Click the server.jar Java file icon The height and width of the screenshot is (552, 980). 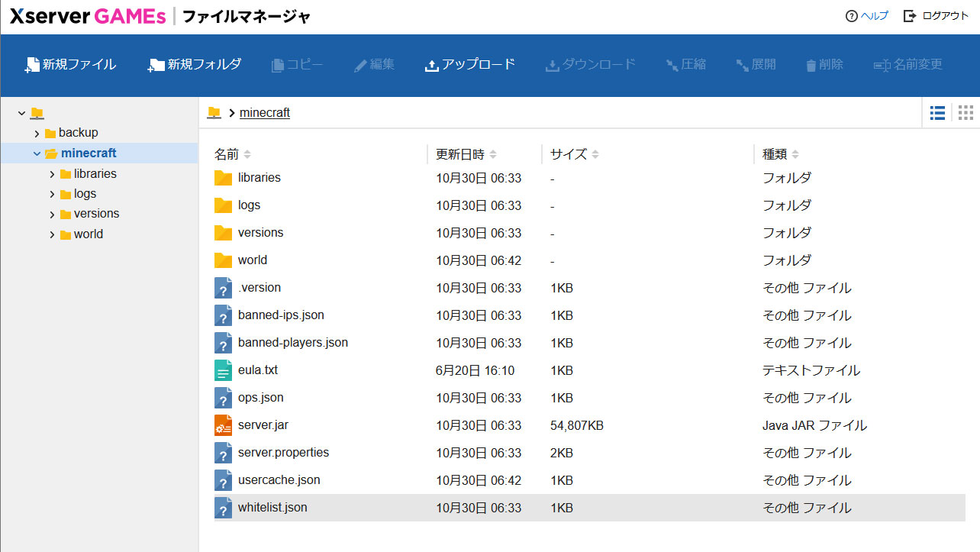223,425
